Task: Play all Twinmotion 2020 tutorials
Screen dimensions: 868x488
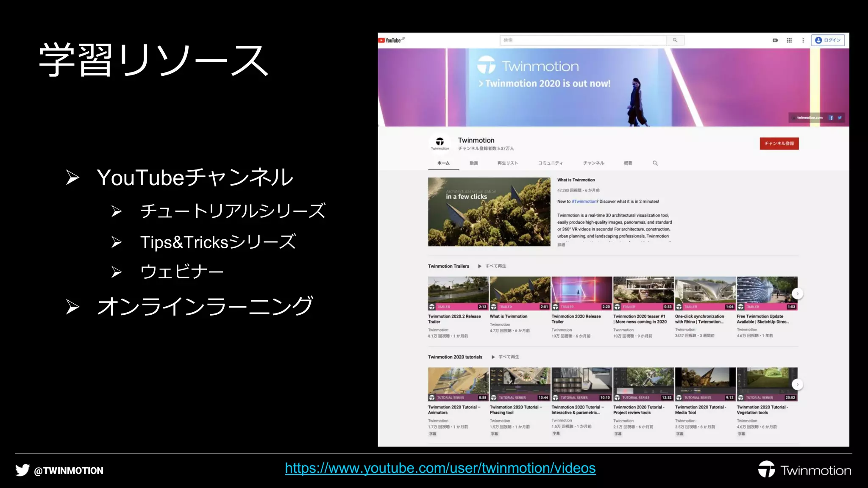Action: coord(505,357)
